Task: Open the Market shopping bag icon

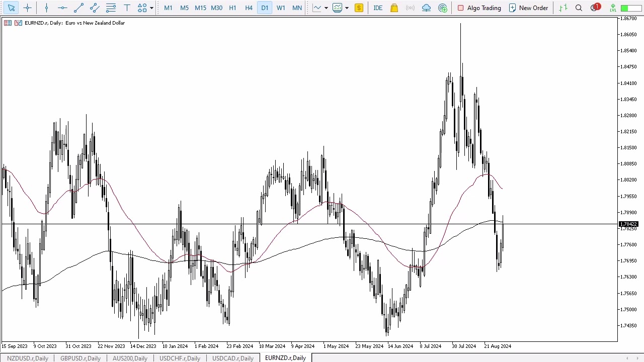Action: (x=394, y=8)
